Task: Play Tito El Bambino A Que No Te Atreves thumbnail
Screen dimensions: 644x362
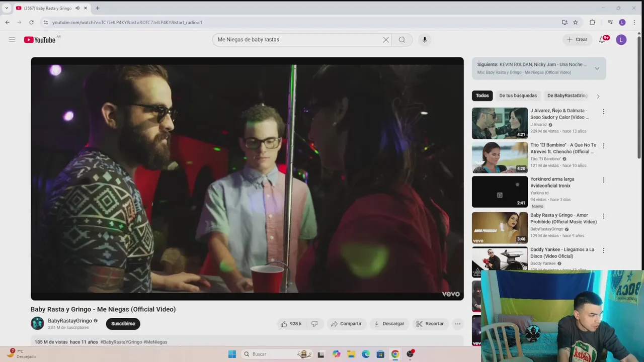Action: click(x=500, y=157)
